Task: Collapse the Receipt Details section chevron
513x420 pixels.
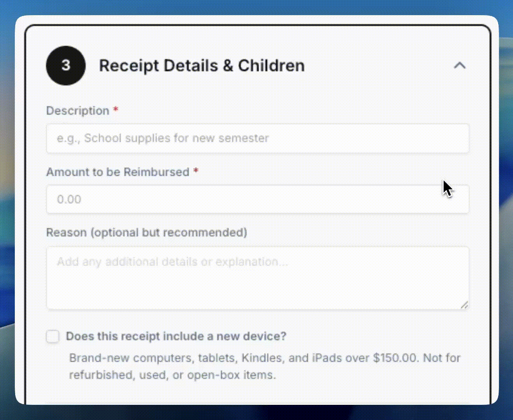Action: 460,65
